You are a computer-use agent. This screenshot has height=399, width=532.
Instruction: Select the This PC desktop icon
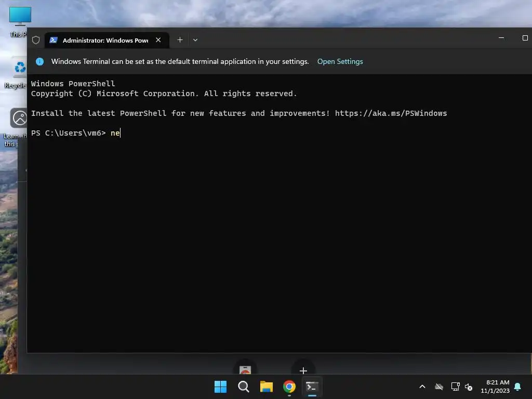tap(18, 22)
